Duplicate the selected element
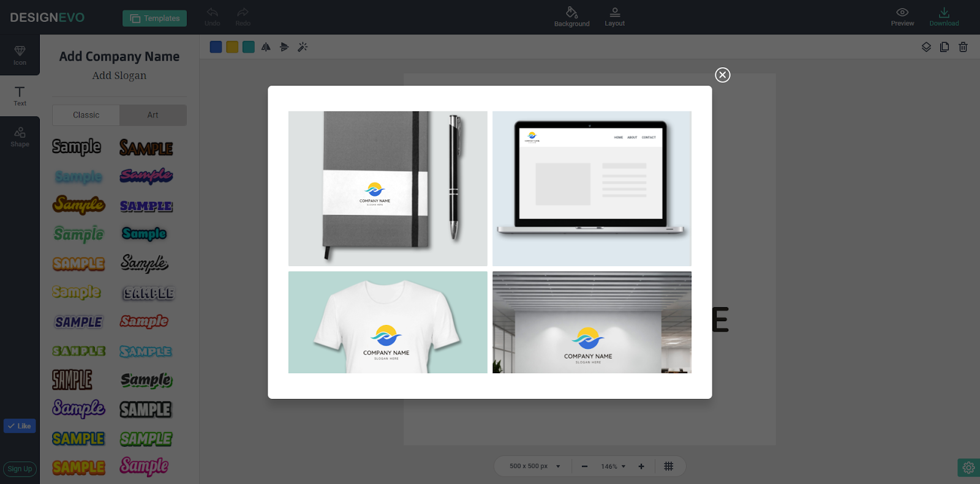 click(944, 47)
